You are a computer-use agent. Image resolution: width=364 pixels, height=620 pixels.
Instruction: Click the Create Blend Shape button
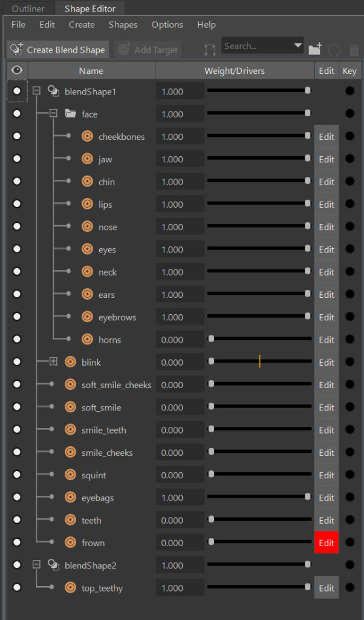58,50
